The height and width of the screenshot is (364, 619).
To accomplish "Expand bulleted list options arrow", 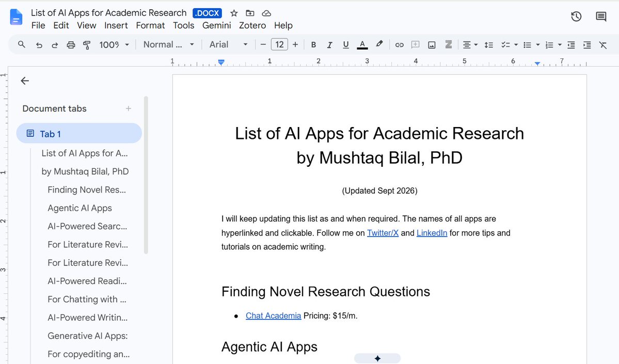I will [537, 45].
